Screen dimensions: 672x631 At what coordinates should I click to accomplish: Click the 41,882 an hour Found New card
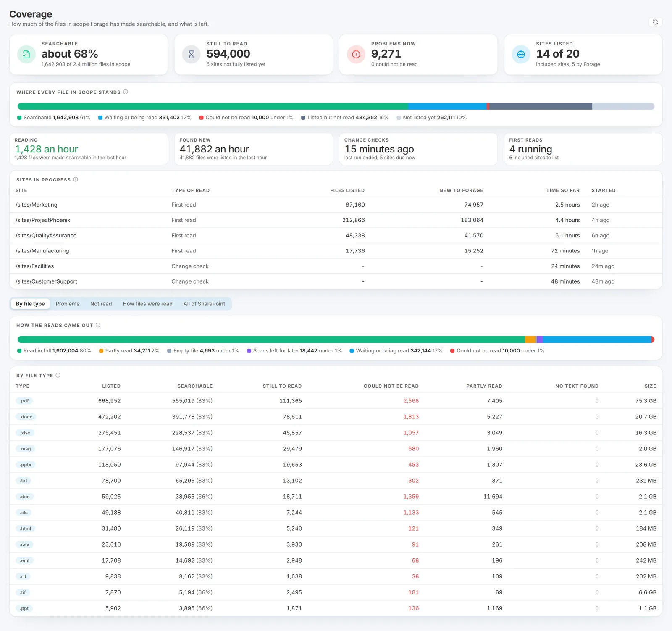click(x=253, y=149)
